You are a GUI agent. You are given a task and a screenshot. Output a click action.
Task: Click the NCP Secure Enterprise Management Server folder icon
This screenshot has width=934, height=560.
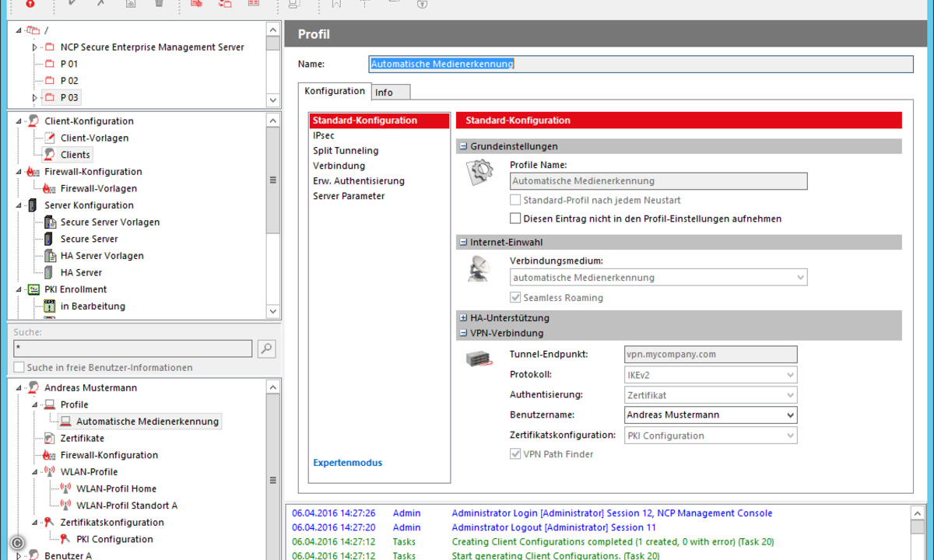49,47
